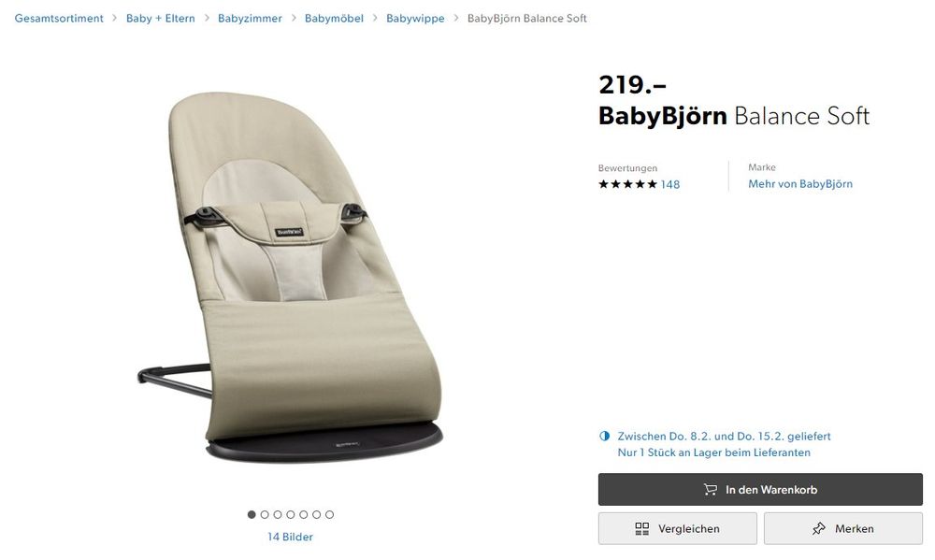Select the first image carousel dot
Viewport: 935px width, 560px height.
point(252,514)
